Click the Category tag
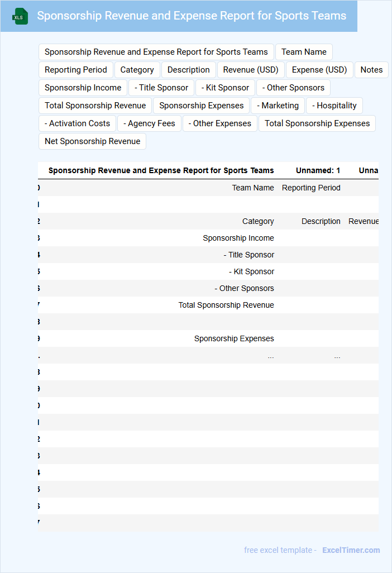 (x=137, y=70)
